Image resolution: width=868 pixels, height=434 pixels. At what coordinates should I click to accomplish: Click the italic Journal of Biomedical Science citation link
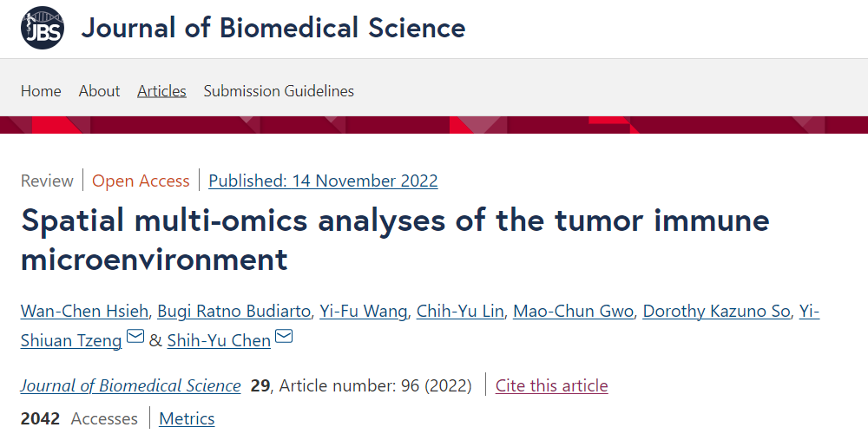pyautogui.click(x=130, y=385)
